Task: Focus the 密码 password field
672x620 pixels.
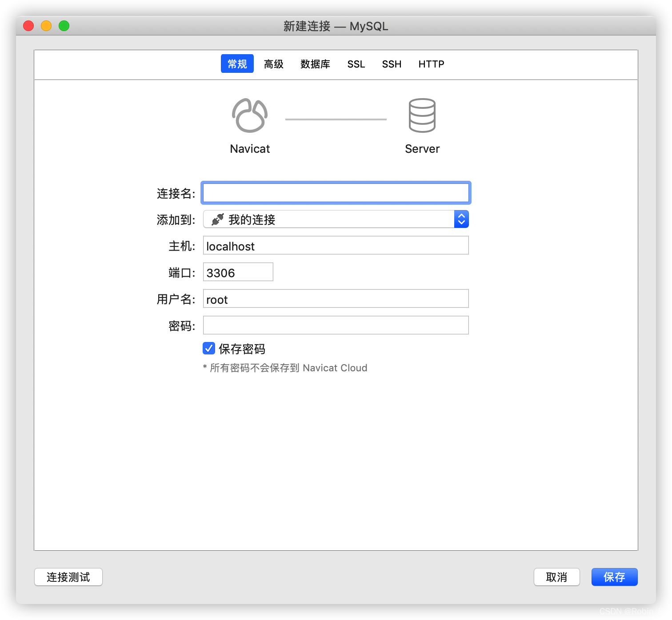Action: point(336,325)
